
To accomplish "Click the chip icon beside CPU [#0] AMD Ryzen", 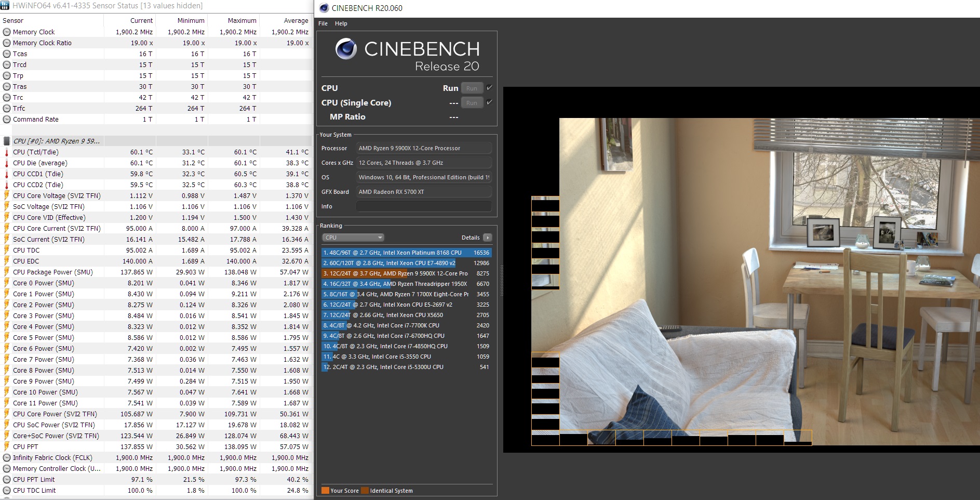I will (7, 141).
